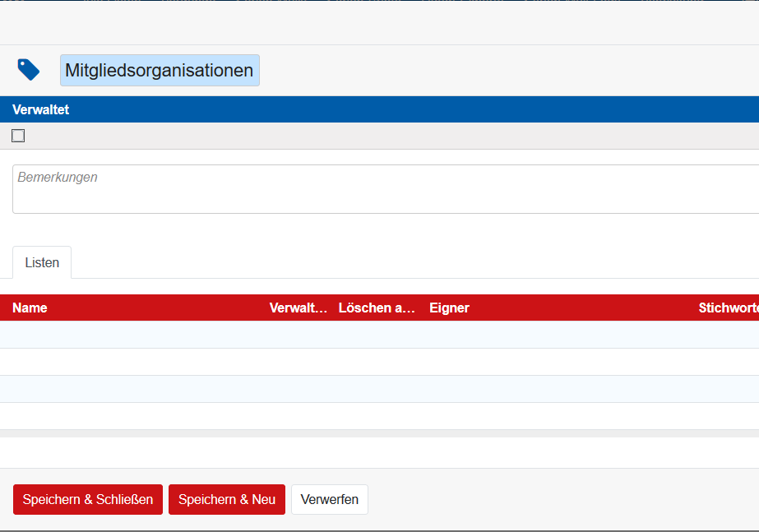
Task: Click the horizontal scrollbar below the table
Action: 378,433
